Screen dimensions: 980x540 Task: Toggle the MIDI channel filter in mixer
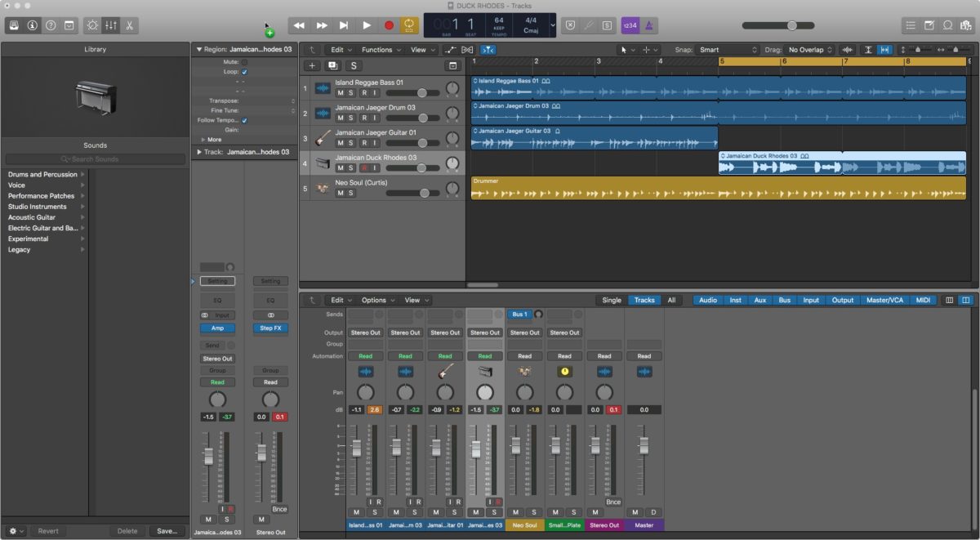(x=923, y=300)
